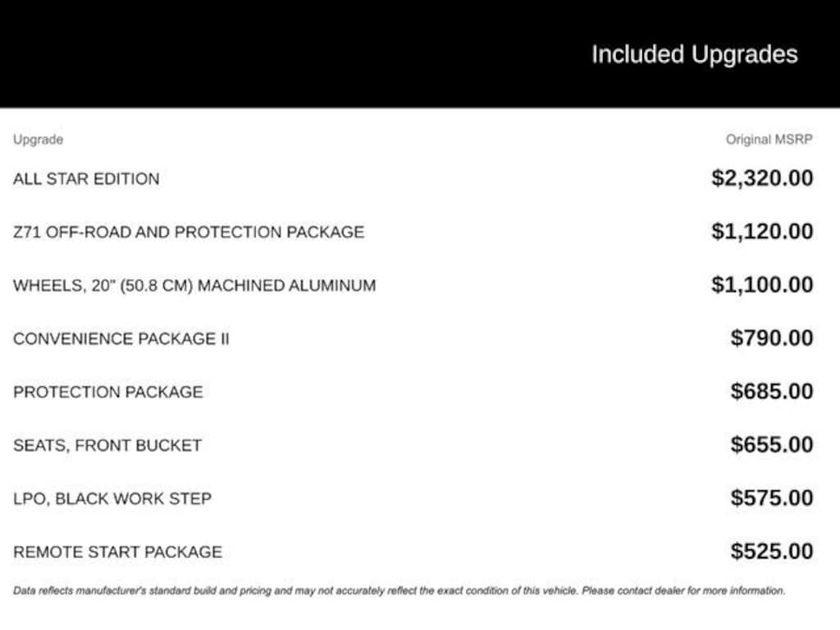
Task: Select LPO, BLACK WORK STEP entry
Action: pyautogui.click(x=112, y=499)
